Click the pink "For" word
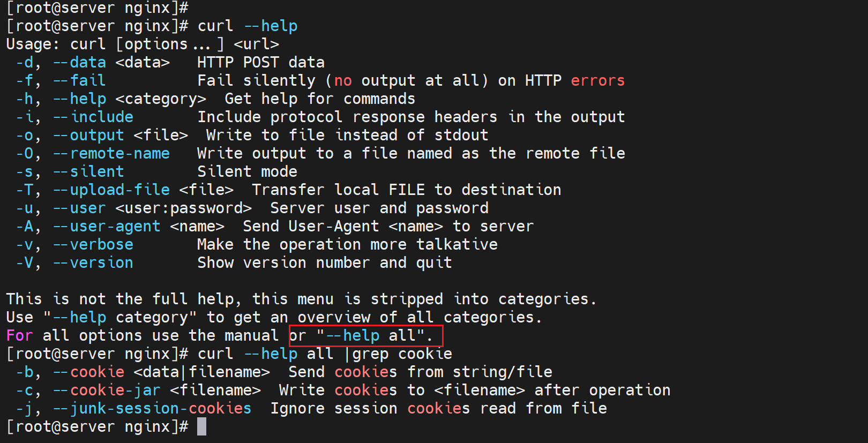Screen dimensions: 868x443 click(x=20, y=336)
